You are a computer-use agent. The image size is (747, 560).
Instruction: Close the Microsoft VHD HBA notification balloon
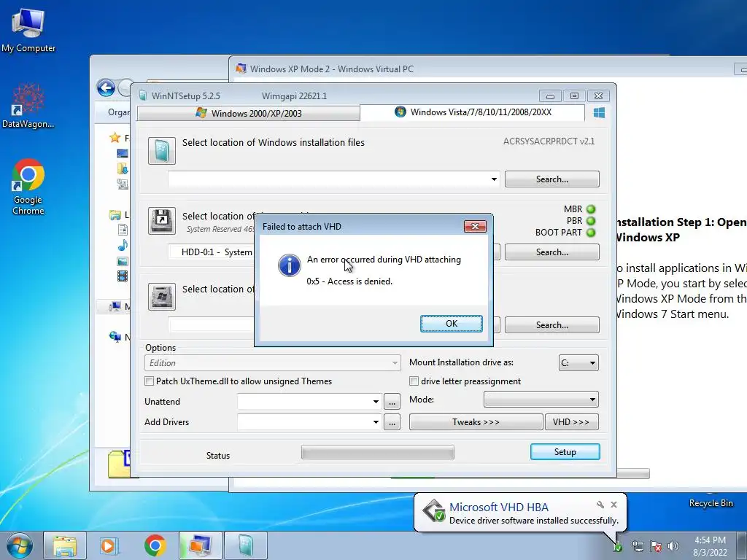pyautogui.click(x=614, y=505)
